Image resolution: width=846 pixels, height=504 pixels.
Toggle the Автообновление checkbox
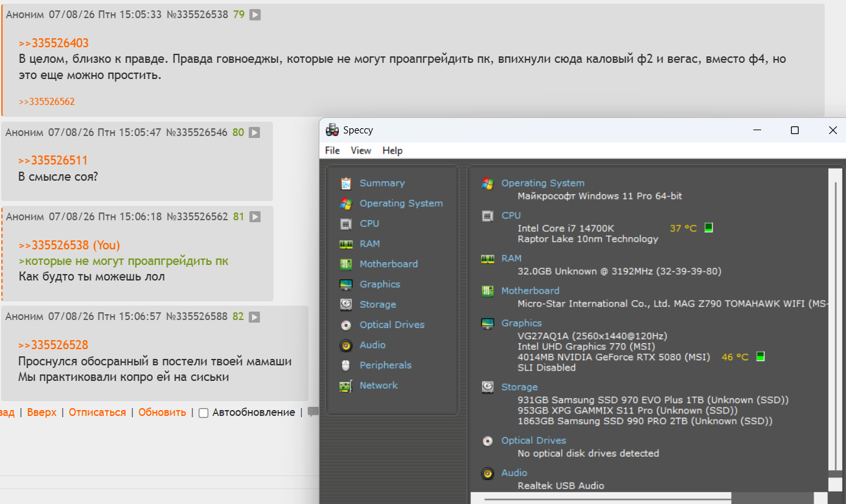(203, 413)
